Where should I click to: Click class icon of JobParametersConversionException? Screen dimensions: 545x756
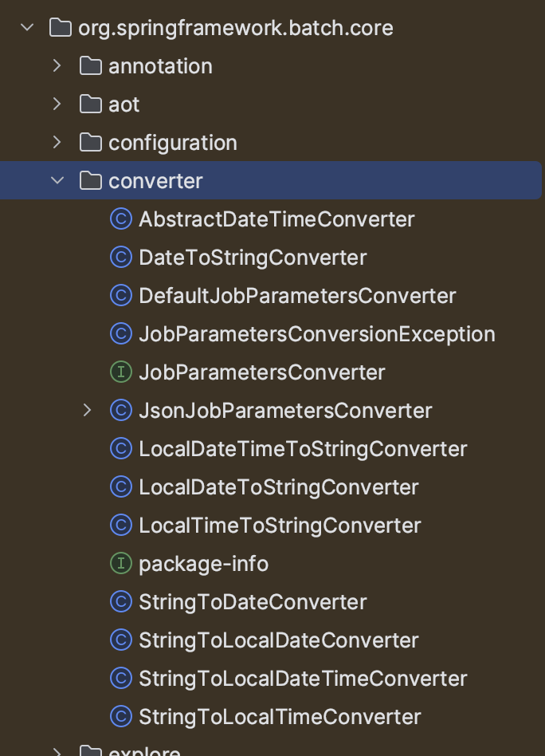121,333
